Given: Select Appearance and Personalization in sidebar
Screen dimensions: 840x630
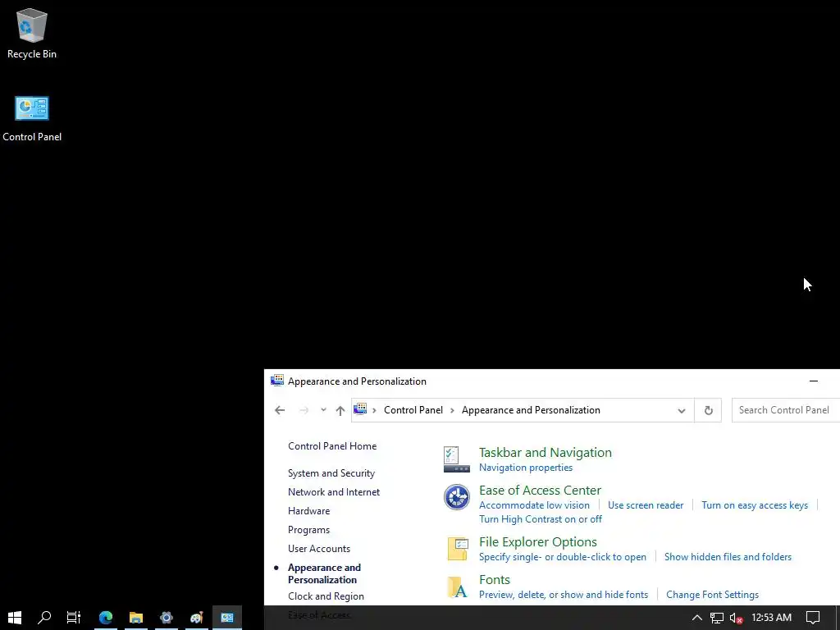Looking at the screenshot, I should click(x=324, y=573).
